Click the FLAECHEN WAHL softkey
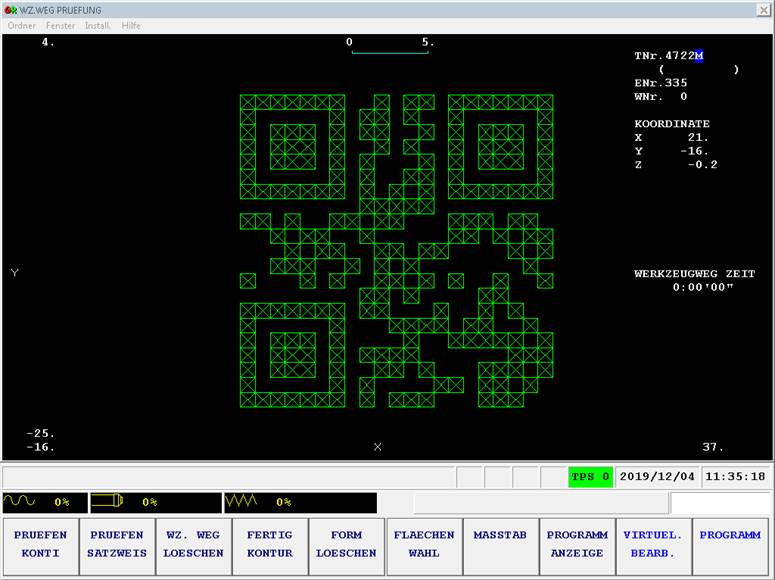775x580 pixels. pyautogui.click(x=424, y=546)
